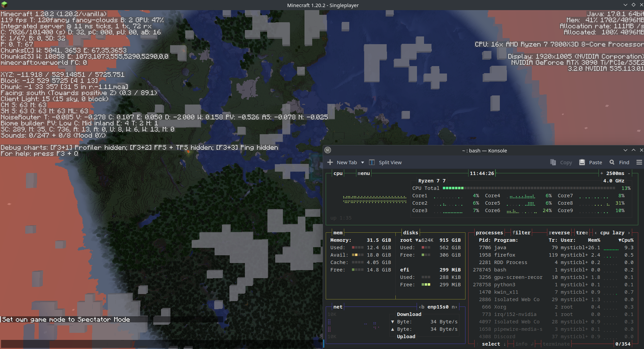Click the Minecraft icon in the title bar
Image resolution: width=644 pixels, height=349 pixels.
pyautogui.click(x=4, y=5)
